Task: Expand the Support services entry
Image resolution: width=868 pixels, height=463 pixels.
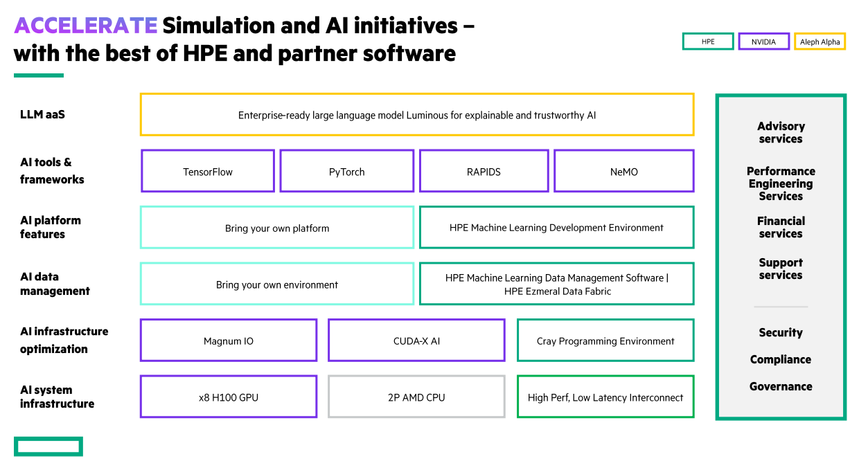Action: [x=781, y=269]
